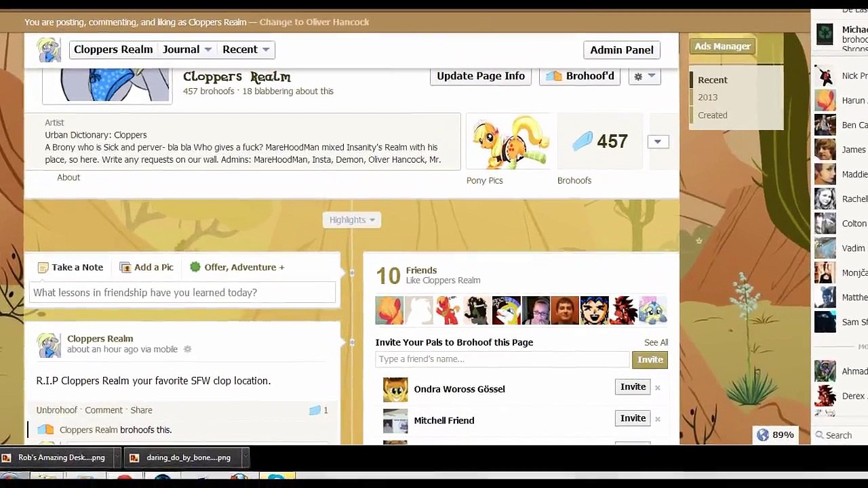Click the Change to Oliver Hancock link
The image size is (868, 488).
(314, 22)
